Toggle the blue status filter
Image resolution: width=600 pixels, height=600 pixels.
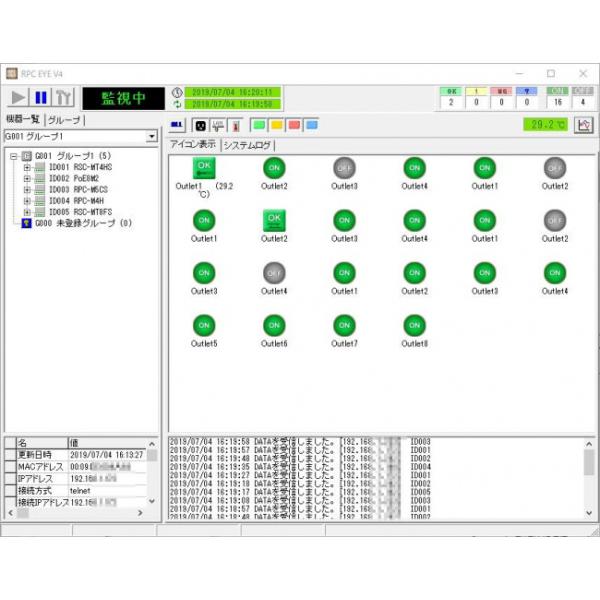tap(312, 125)
